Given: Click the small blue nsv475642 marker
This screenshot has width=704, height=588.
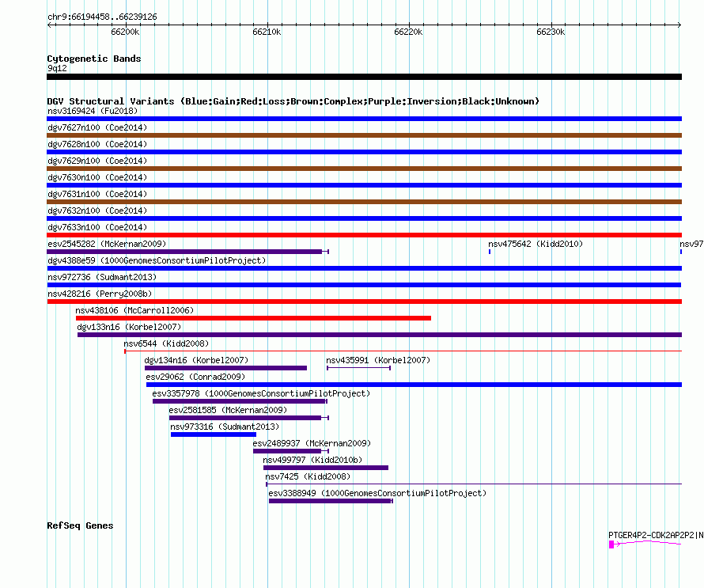Looking at the screenshot, I should pos(490,252).
